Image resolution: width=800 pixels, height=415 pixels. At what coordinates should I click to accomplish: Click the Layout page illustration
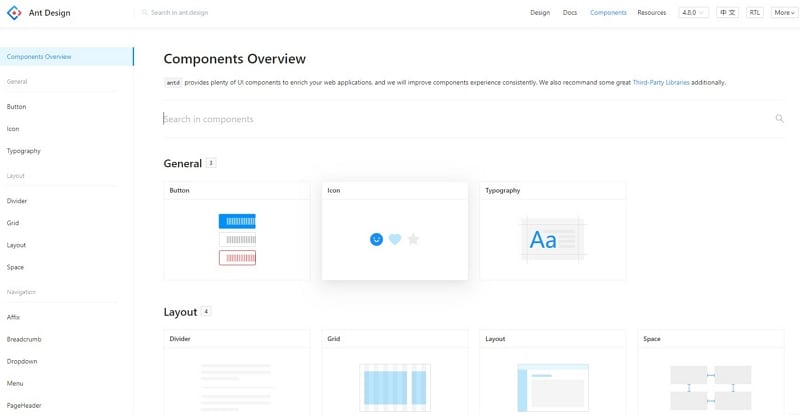point(553,387)
